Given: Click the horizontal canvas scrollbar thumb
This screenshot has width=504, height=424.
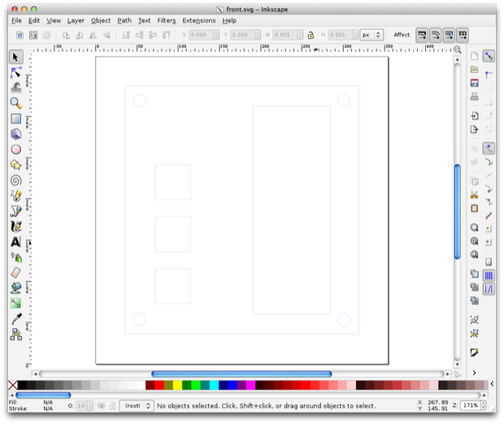Looking at the screenshot, I should pos(241,374).
